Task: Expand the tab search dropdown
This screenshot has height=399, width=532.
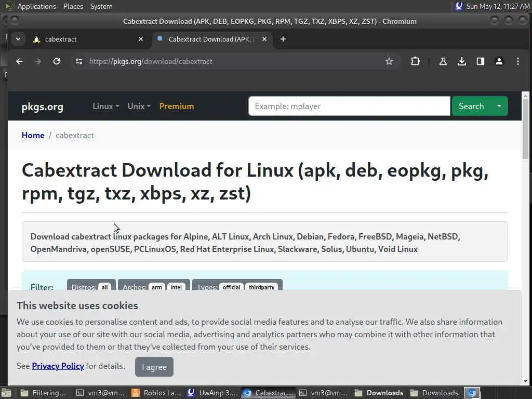Action: pyautogui.click(x=18, y=39)
